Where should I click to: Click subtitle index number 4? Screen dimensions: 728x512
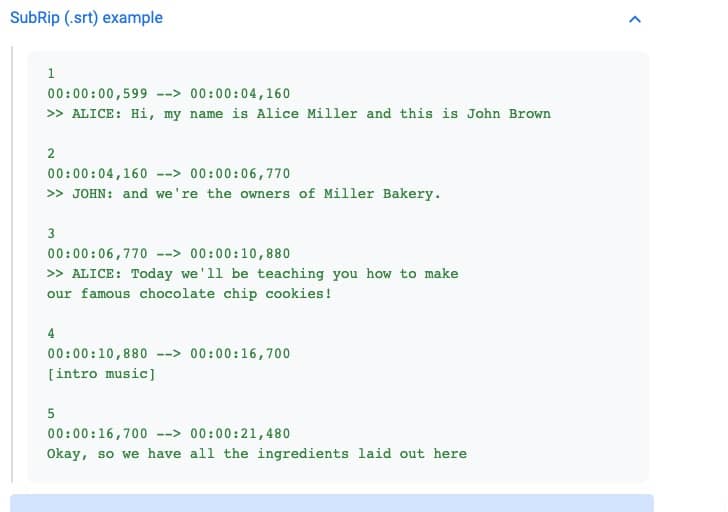click(51, 333)
